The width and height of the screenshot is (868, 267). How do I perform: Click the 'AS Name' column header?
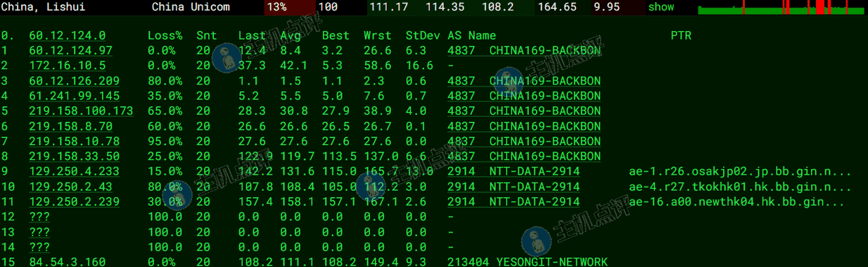click(x=471, y=35)
